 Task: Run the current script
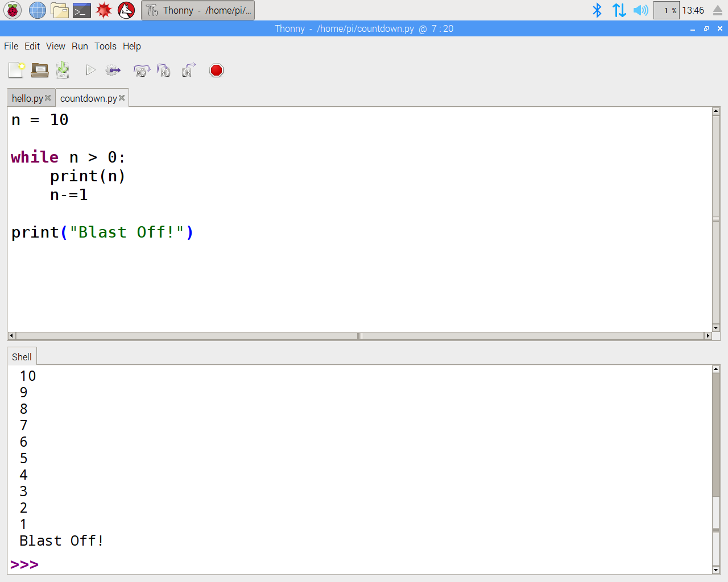click(90, 70)
